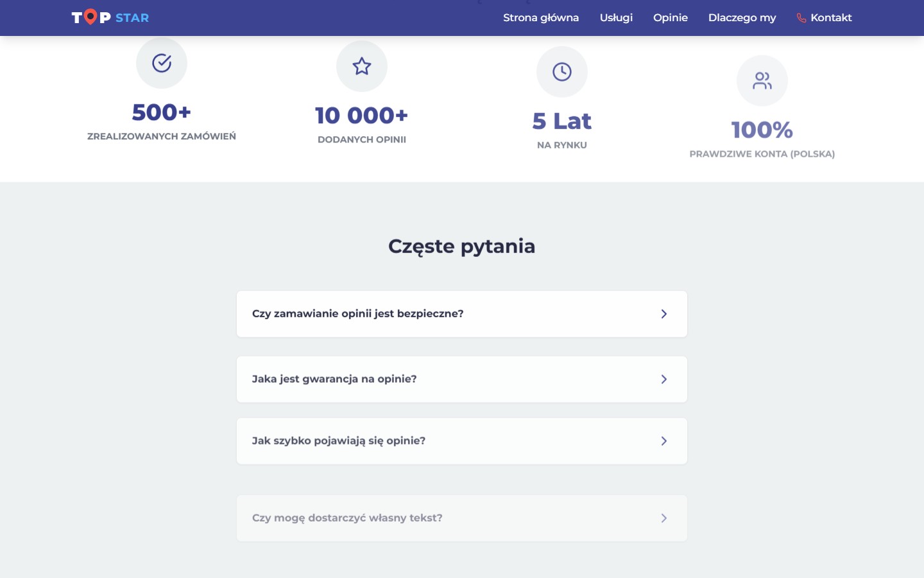Screen dimensions: 924x578
Task: Click the "10 000+" statistic number
Action: click(362, 116)
